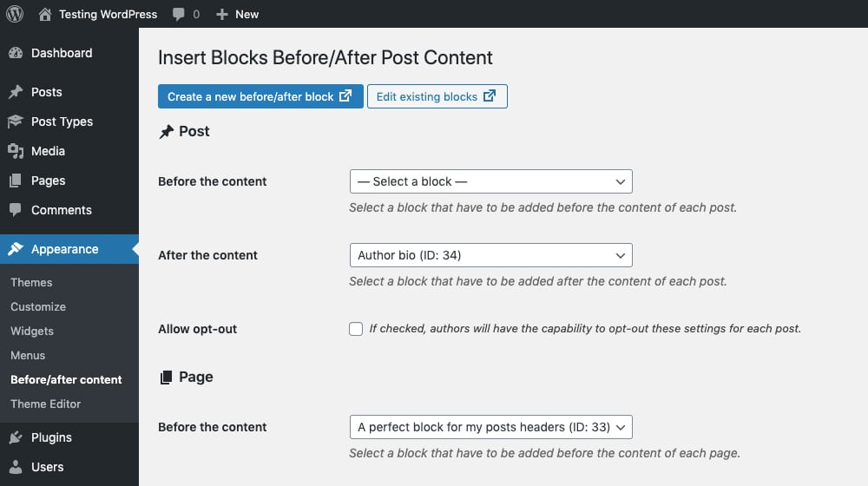Open the Themes submenu item

[x=31, y=282]
